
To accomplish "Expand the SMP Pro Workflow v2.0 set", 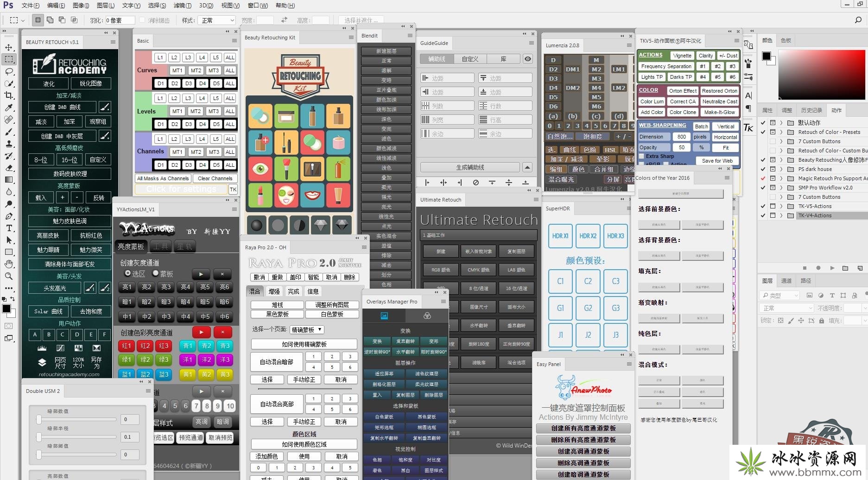I will coord(781,188).
